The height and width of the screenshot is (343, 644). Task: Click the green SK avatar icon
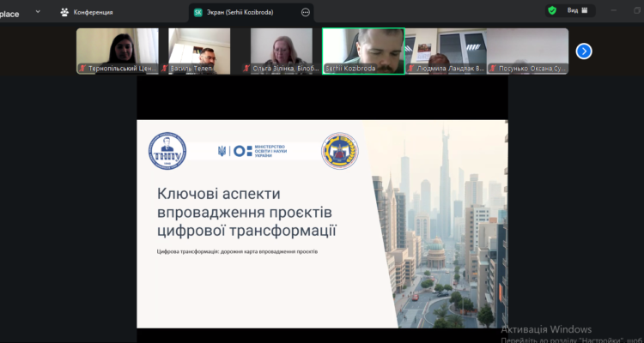coord(198,12)
